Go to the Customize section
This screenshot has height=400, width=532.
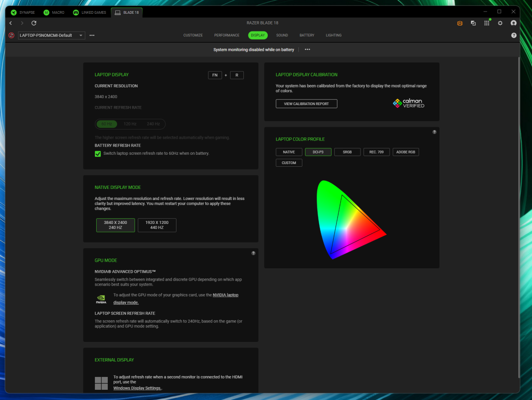(x=193, y=35)
